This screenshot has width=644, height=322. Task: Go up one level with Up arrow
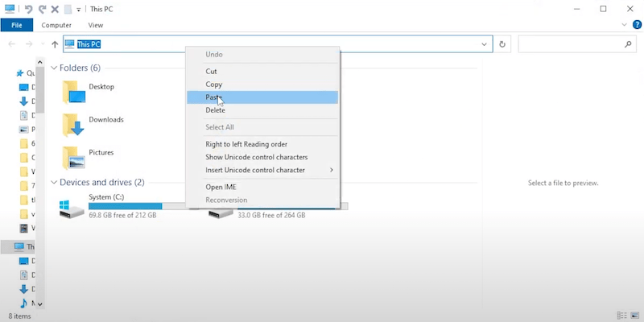(x=55, y=44)
